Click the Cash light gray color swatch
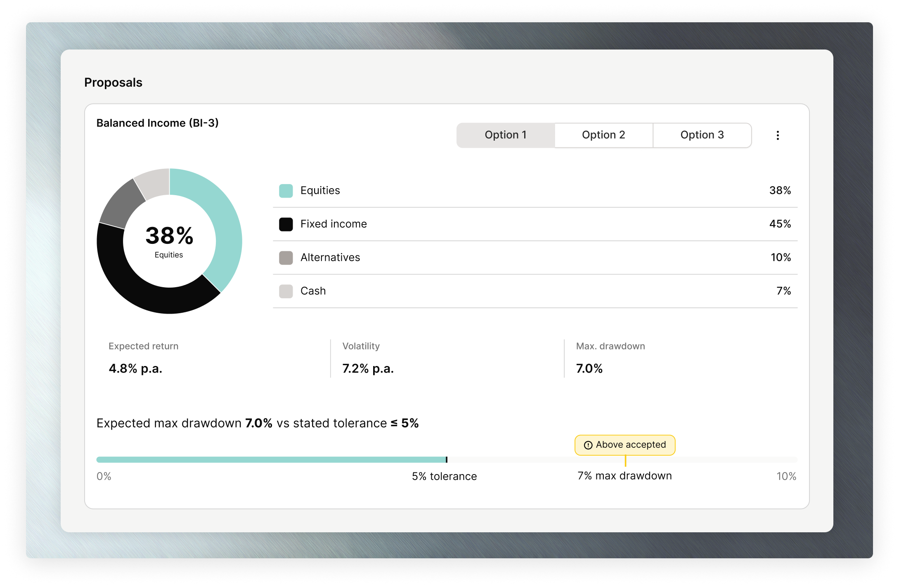Screen dimensions: 899x588 coord(286,291)
